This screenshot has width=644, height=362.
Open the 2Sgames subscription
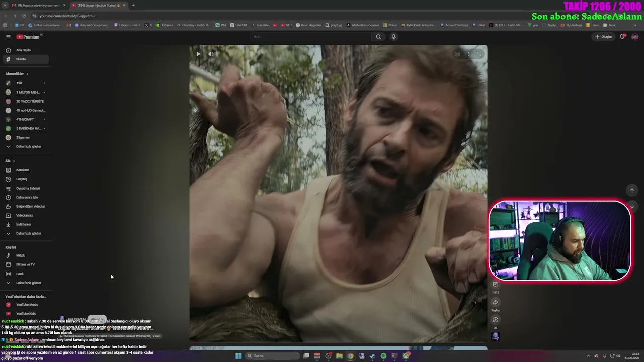point(25,137)
